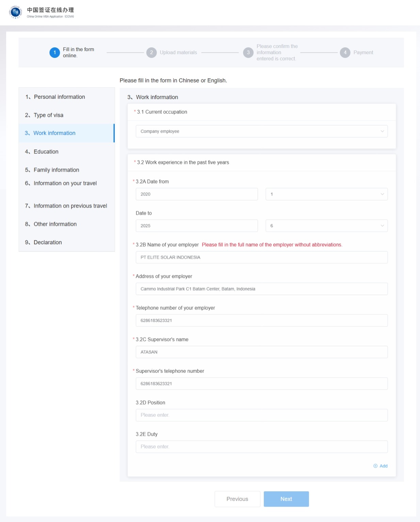The width and height of the screenshot is (420, 522).
Task: Click the step 4 Payment circle icon
Action: tap(345, 52)
